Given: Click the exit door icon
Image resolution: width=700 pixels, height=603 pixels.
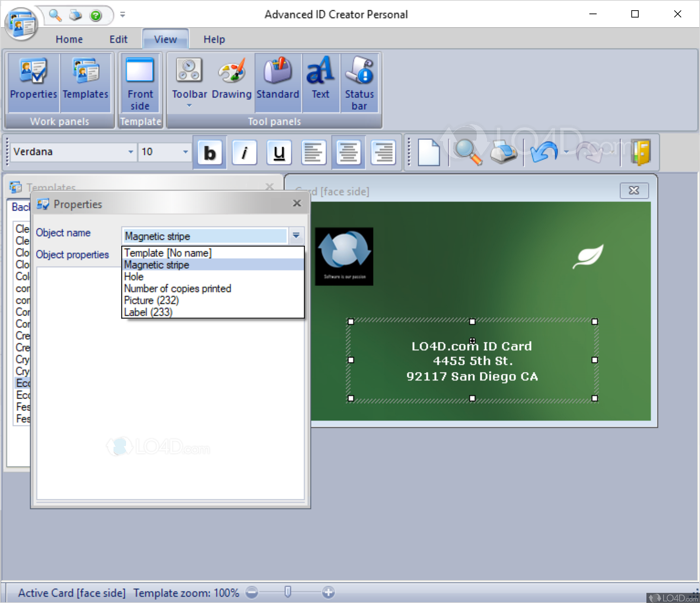Looking at the screenshot, I should click(642, 153).
